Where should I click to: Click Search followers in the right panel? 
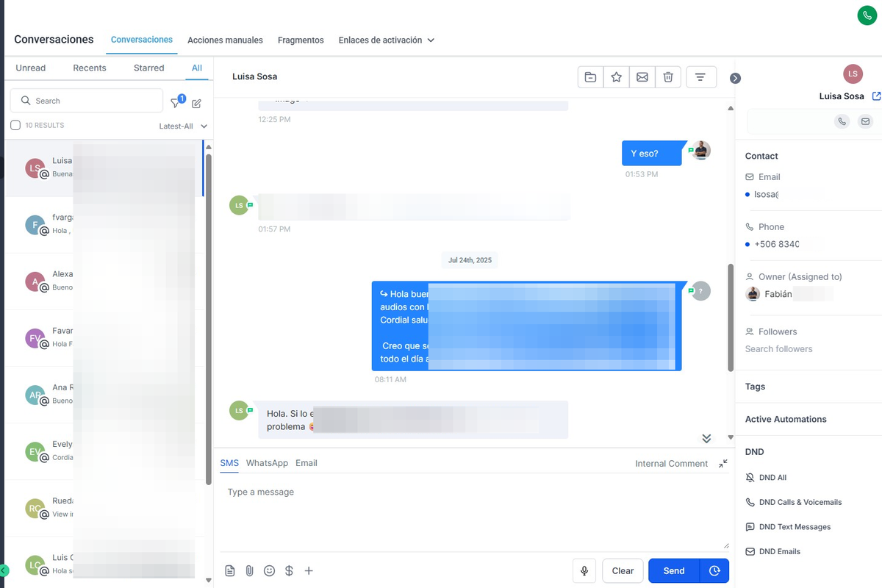point(778,348)
